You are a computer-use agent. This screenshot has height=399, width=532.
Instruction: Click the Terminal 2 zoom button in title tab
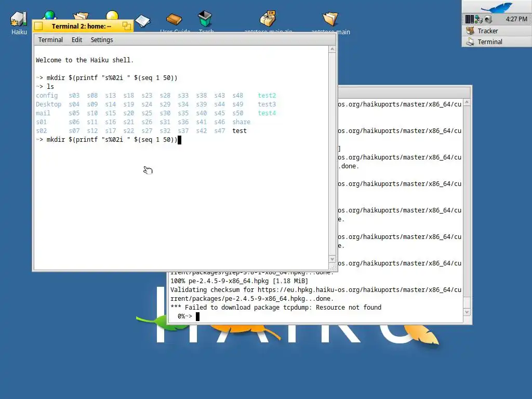[x=127, y=26]
